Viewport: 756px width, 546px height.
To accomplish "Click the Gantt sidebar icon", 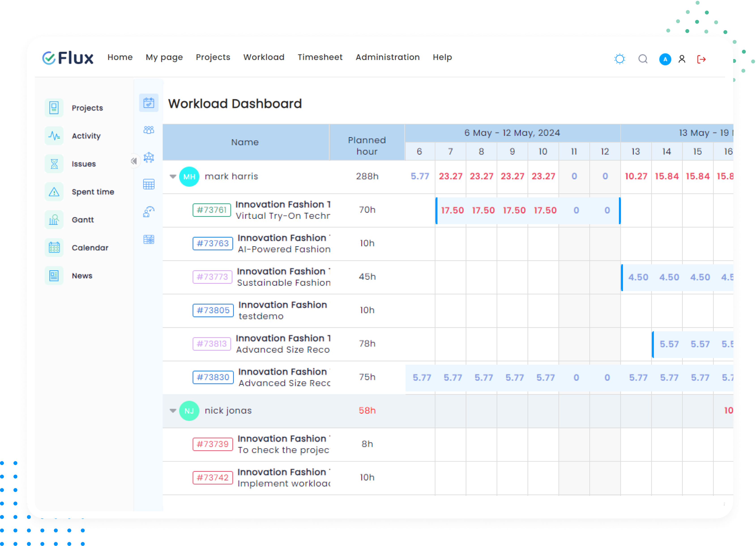I will tap(54, 220).
